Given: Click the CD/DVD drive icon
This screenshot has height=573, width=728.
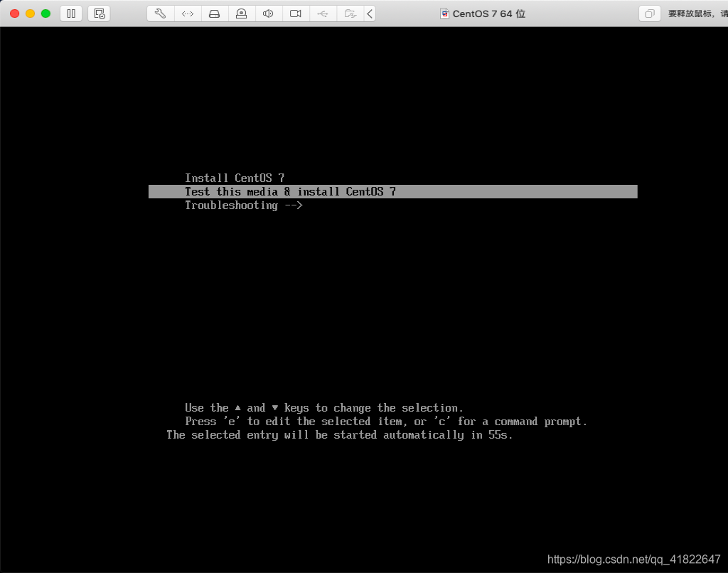Looking at the screenshot, I should 241,14.
